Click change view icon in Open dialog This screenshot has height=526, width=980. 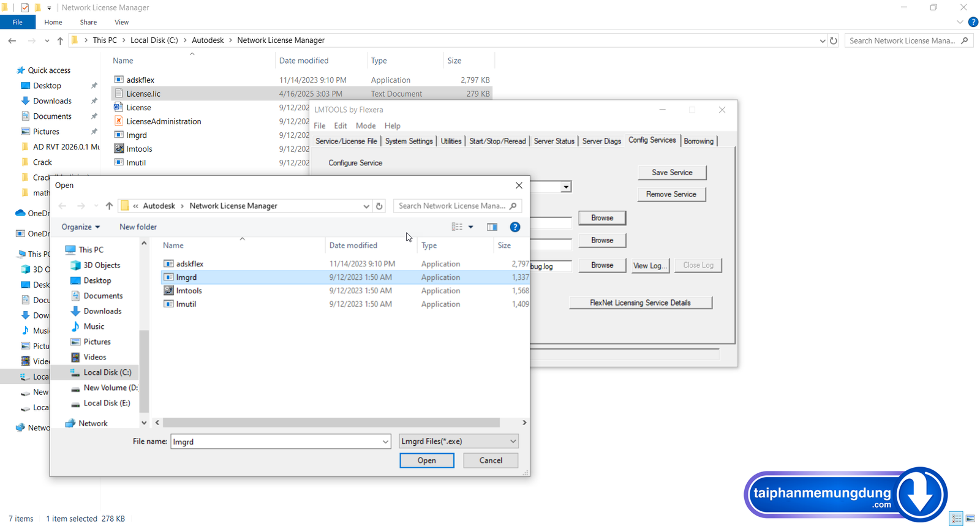tap(457, 227)
